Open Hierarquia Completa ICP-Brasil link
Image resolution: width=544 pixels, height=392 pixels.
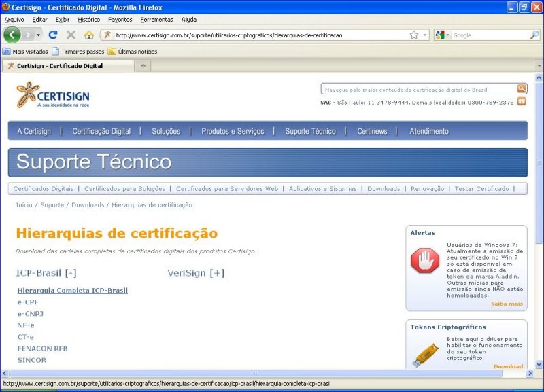click(73, 291)
